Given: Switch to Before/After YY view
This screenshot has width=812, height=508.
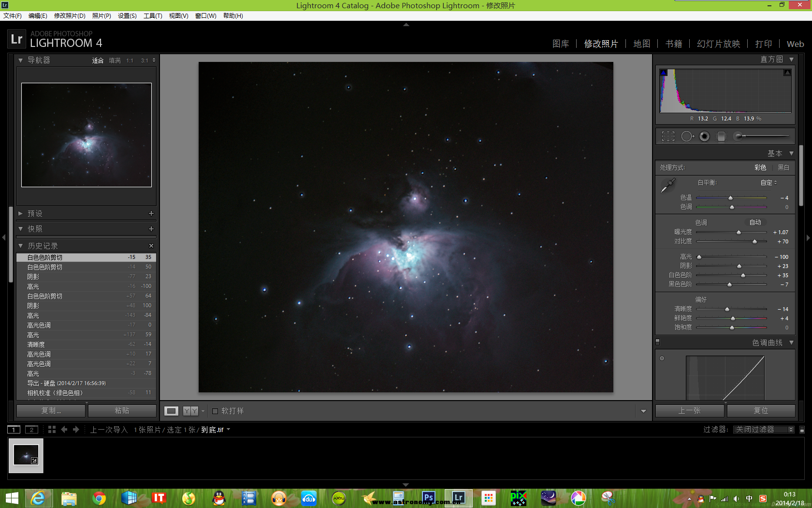Looking at the screenshot, I should tap(190, 411).
